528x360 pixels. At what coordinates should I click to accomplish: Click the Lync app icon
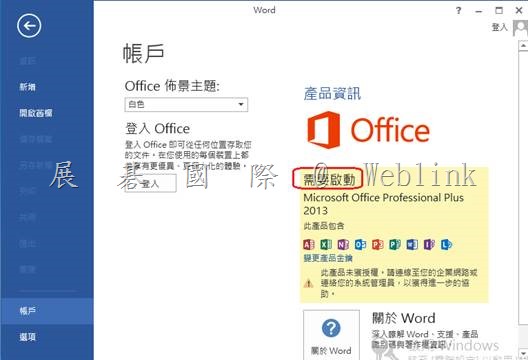[446, 244]
